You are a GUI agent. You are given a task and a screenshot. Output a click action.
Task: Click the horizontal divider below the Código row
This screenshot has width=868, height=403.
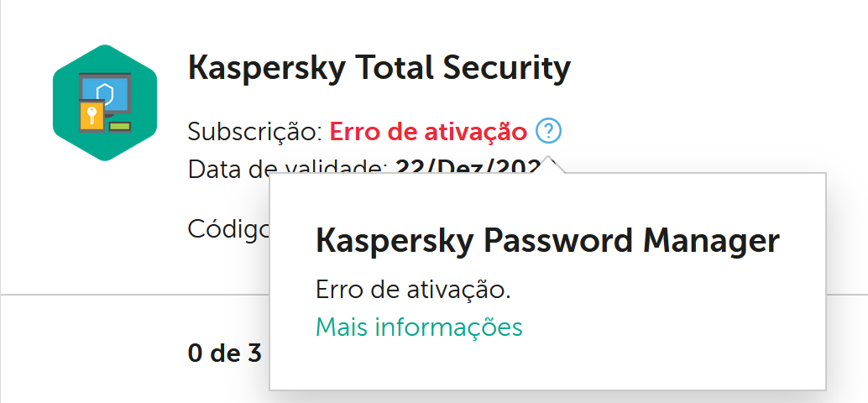pyautogui.click(x=134, y=295)
